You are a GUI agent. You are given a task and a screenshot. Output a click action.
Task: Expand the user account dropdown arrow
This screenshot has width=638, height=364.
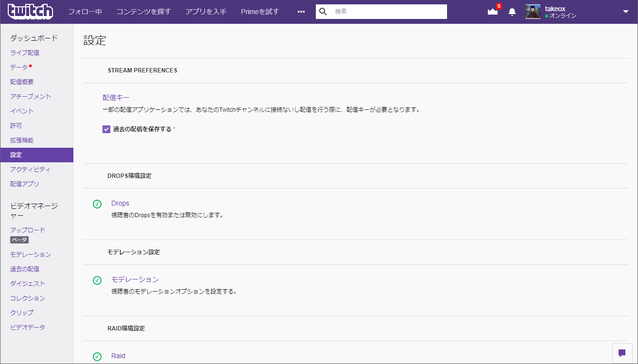click(626, 12)
